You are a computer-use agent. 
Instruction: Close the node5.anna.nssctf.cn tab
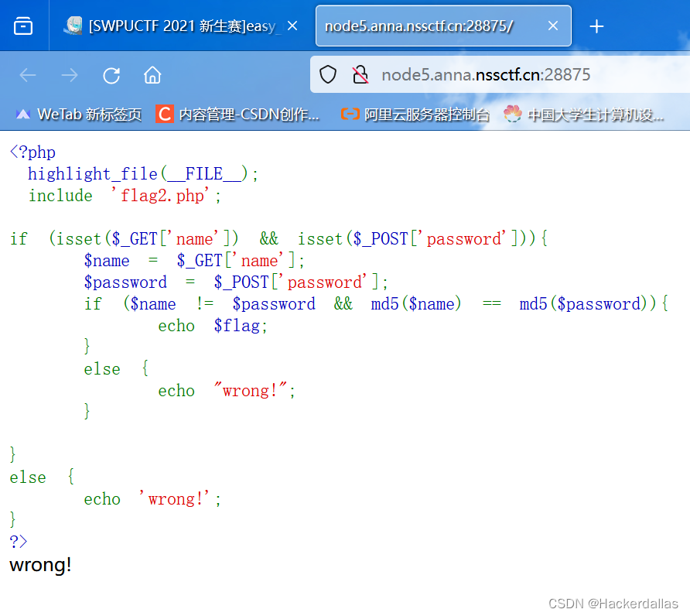pyautogui.click(x=553, y=26)
